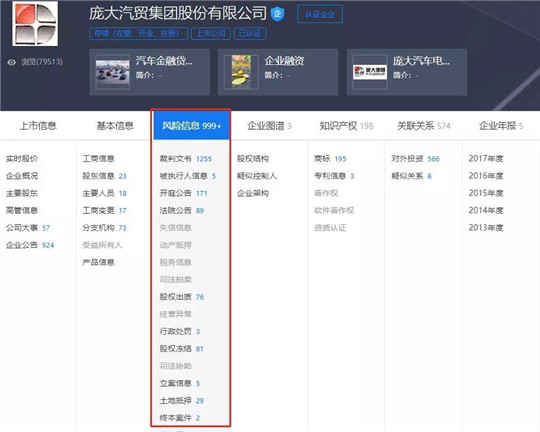540x432 pixels.
Task: Open the 企业融资 product thumbnail
Action: (241, 72)
